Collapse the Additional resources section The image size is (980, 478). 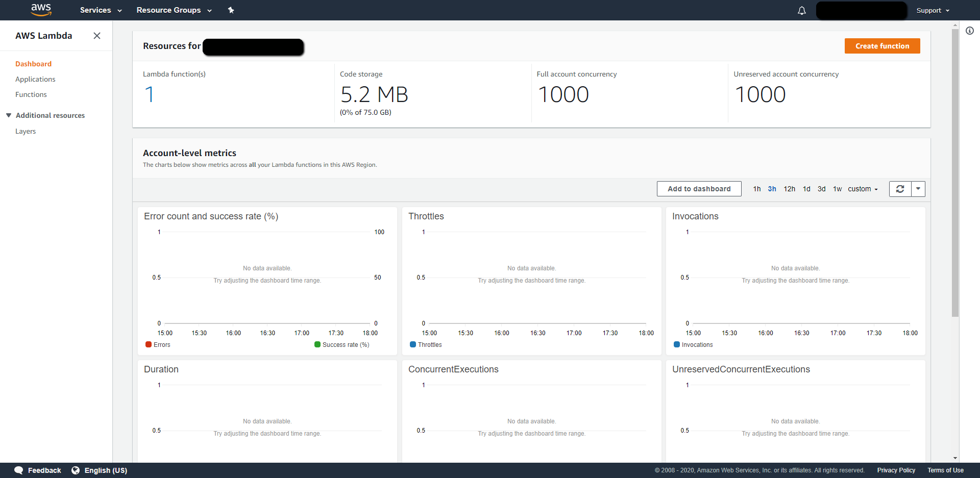click(x=9, y=115)
